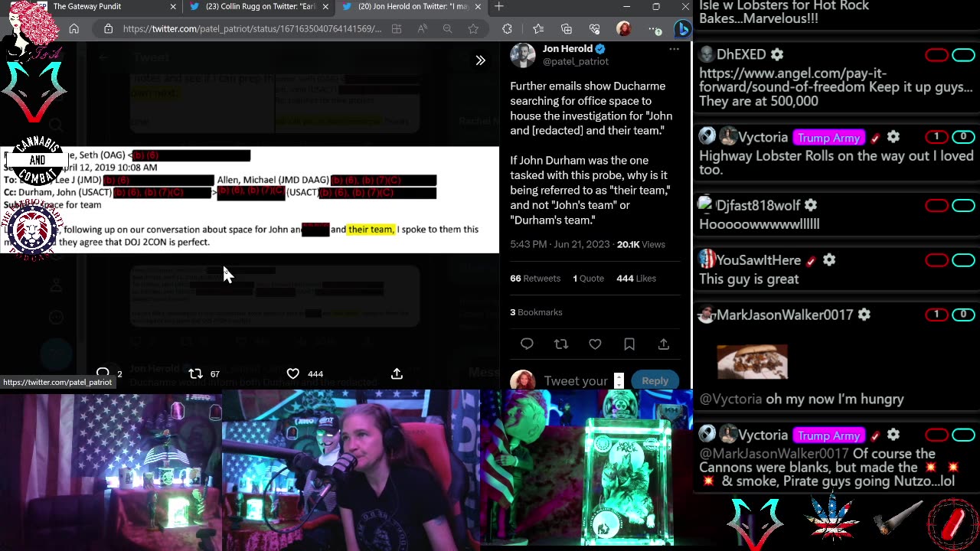The height and width of the screenshot is (551, 980).
Task: Close the Jon Herold Twitter tab
Action: [477, 7]
